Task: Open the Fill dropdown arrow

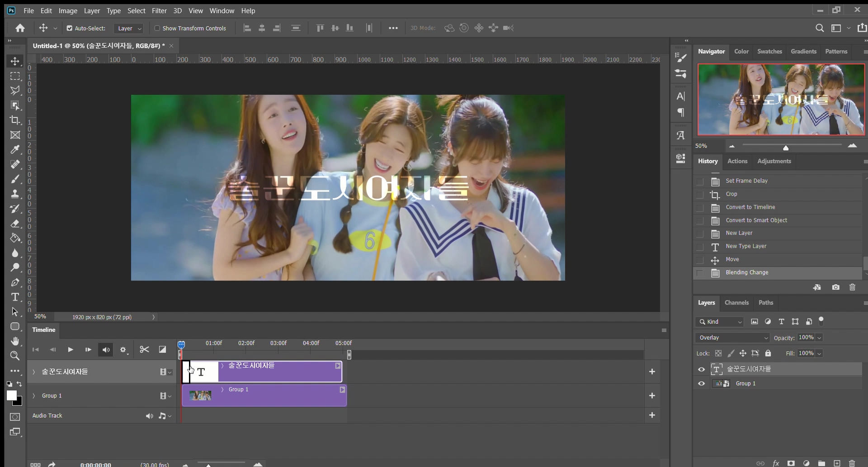Action: (x=819, y=353)
